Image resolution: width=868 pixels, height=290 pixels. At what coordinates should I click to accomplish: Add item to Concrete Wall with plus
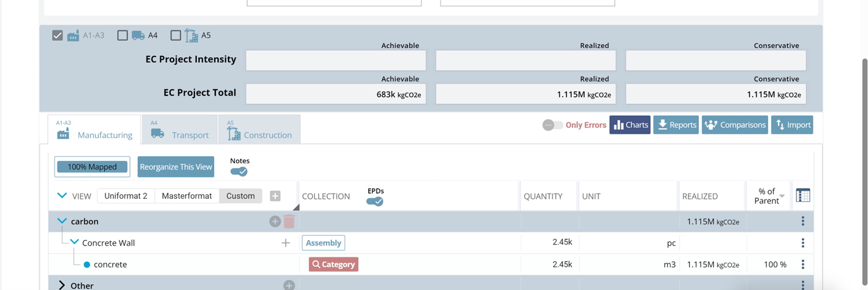(286, 243)
